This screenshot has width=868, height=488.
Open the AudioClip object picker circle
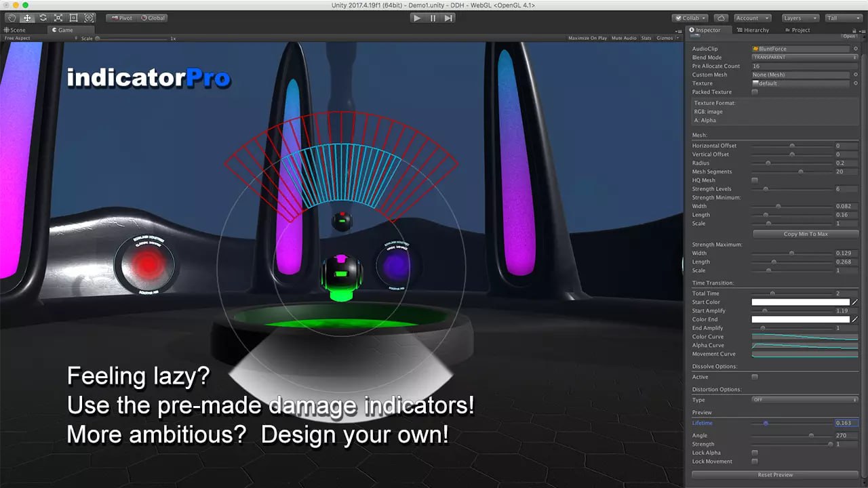point(855,49)
